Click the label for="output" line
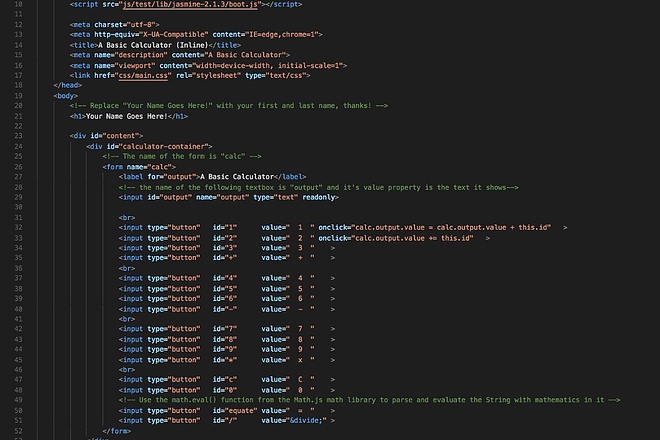The image size is (660, 440). point(212,177)
